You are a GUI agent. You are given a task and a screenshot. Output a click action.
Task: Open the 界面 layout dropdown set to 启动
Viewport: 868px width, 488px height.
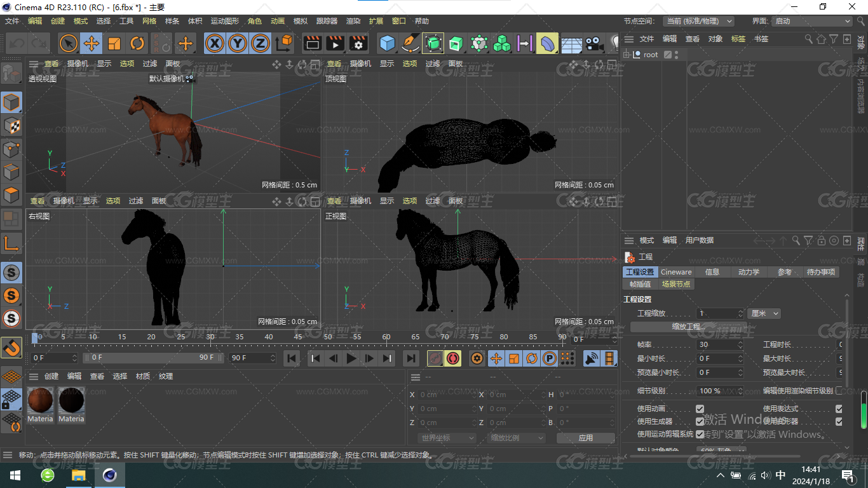[811, 21]
